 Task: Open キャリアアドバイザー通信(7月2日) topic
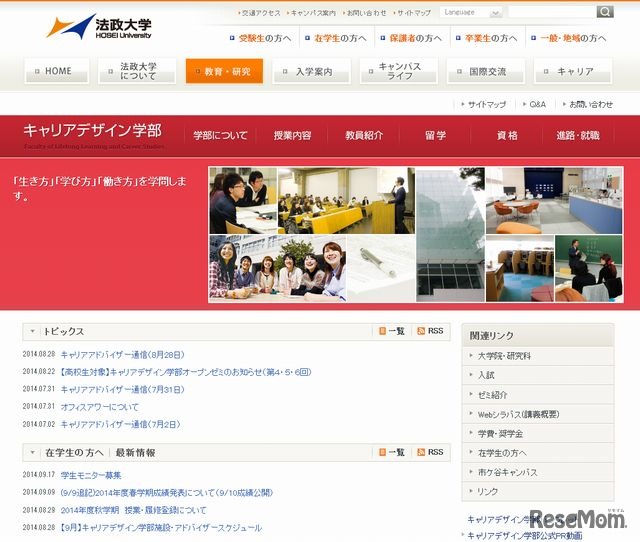coord(120,424)
